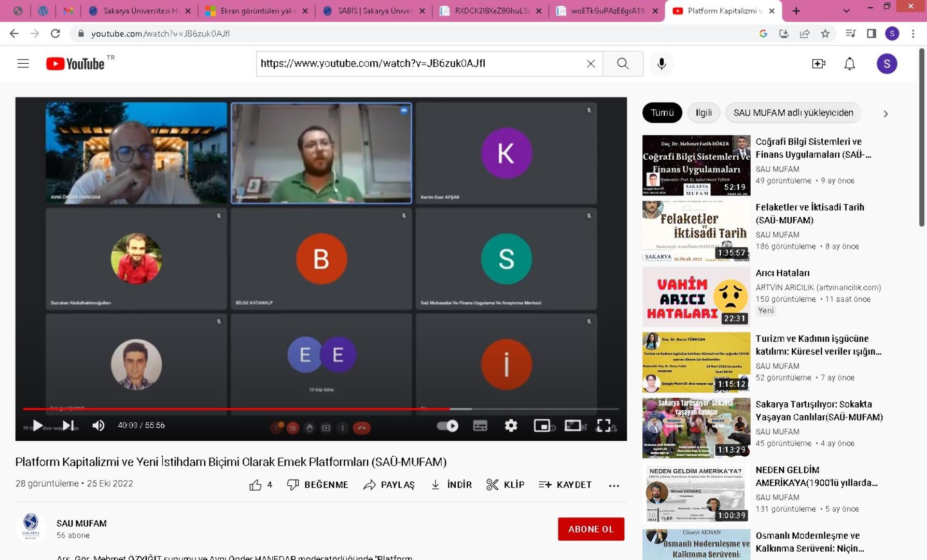
Task: Click the install app icon in address bar
Action: coord(784,34)
